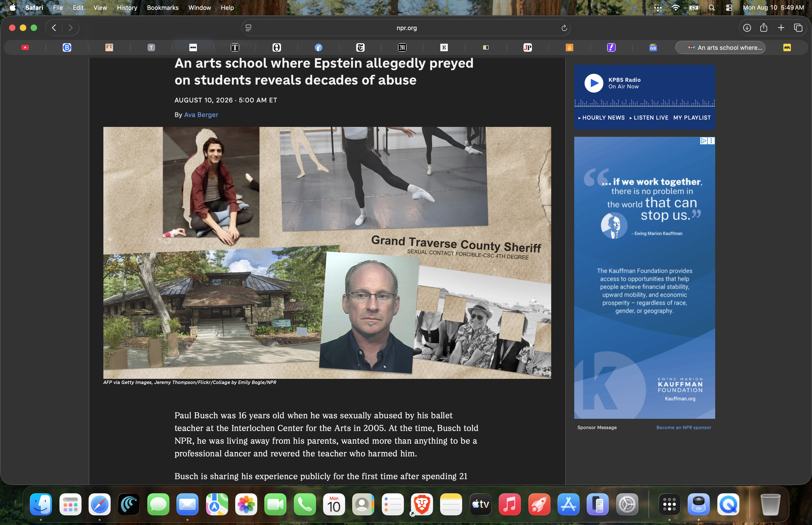Image resolution: width=812 pixels, height=525 pixels.
Task: Open Notes from the Dock
Action: tap(451, 504)
